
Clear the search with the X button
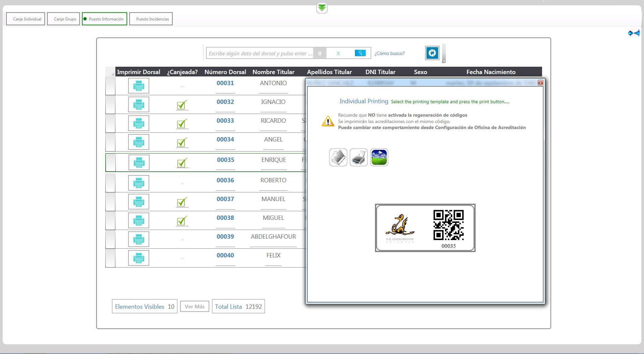tap(338, 53)
